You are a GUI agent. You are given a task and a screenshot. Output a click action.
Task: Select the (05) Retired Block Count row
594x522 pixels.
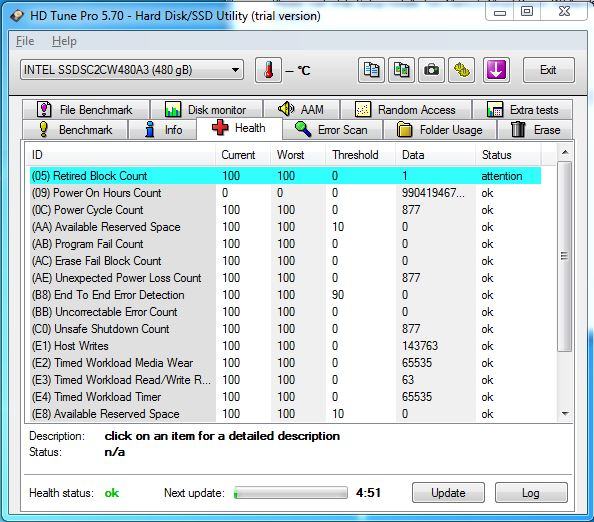(x=285, y=176)
